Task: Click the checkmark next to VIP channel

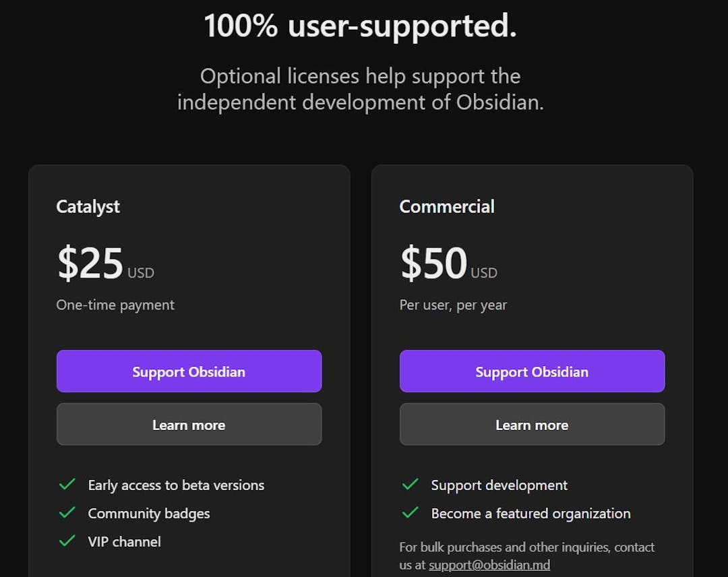Action: [x=67, y=541]
